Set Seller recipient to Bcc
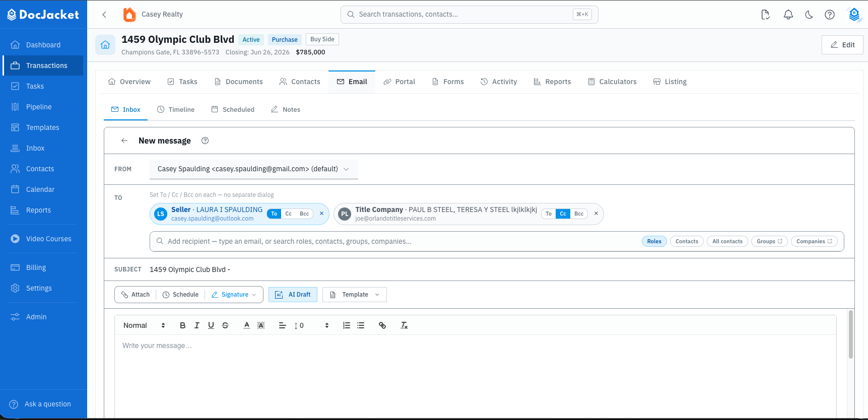This screenshot has width=868, height=420. coord(304,214)
